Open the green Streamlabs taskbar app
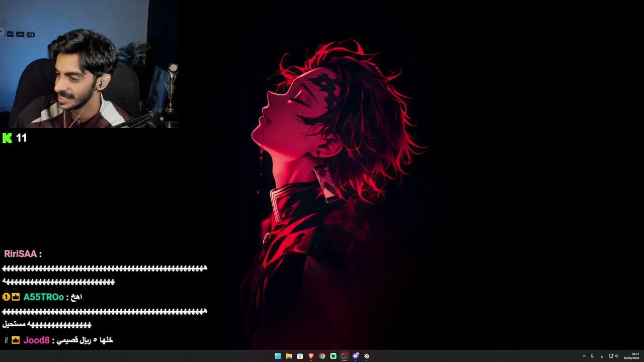Viewport: 644px width, 362px height. point(333,356)
